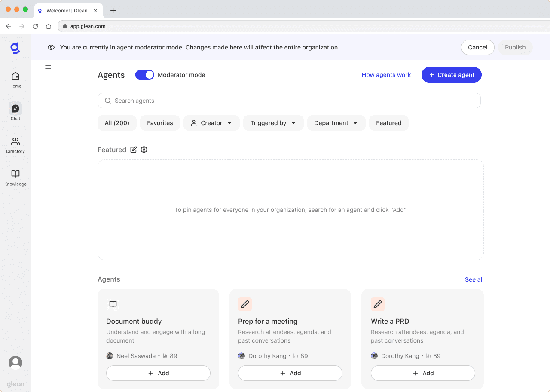Open Directory from the sidebar

[x=15, y=145]
